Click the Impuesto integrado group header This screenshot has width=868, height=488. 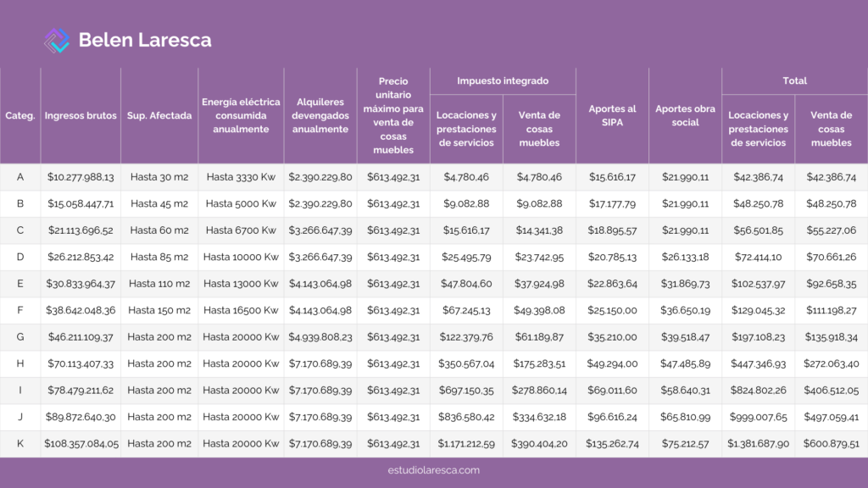click(x=503, y=80)
